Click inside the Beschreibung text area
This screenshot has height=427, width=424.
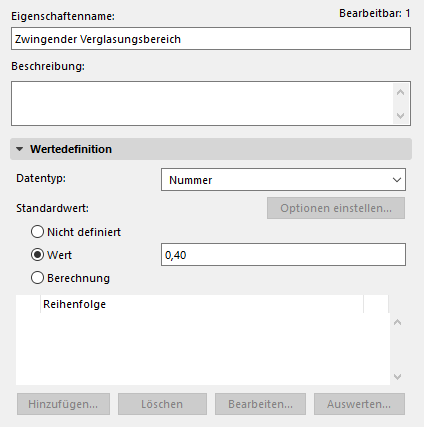click(202, 103)
